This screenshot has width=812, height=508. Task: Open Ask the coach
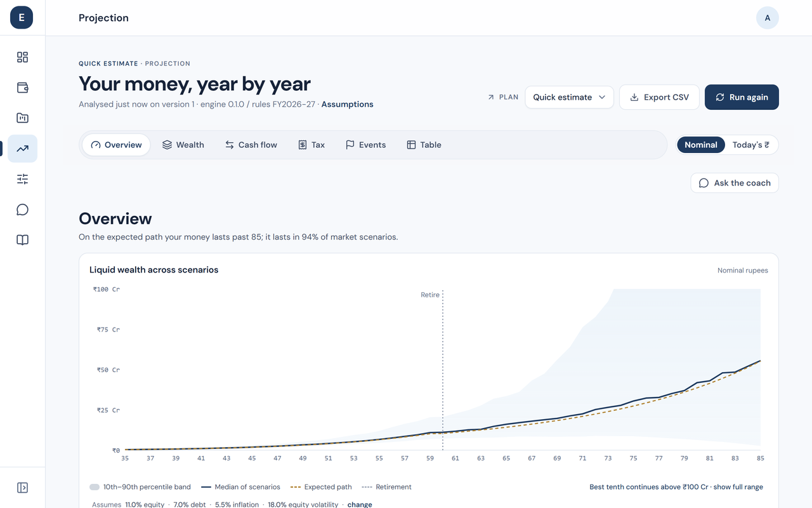pos(735,183)
